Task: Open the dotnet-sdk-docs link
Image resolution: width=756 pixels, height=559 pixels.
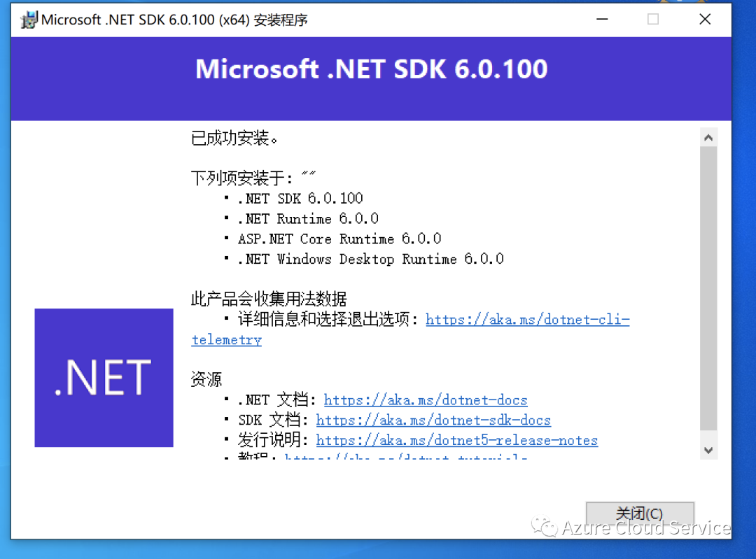Action: 433,420
